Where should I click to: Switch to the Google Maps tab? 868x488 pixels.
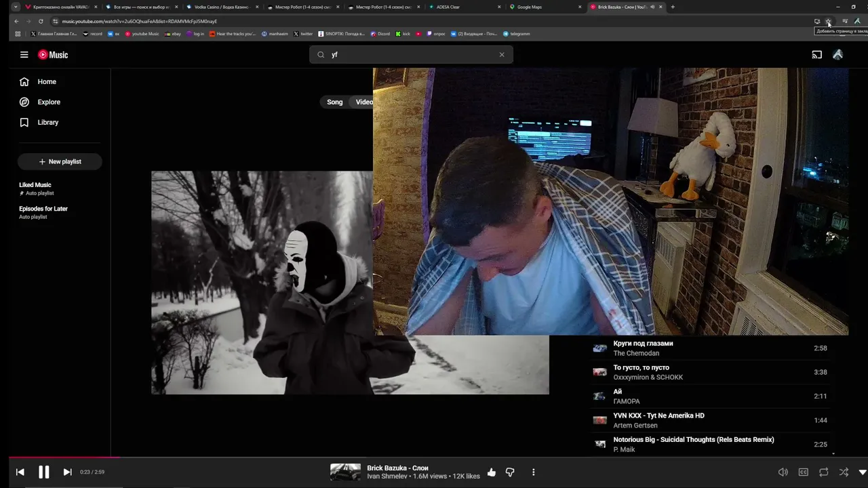point(545,7)
